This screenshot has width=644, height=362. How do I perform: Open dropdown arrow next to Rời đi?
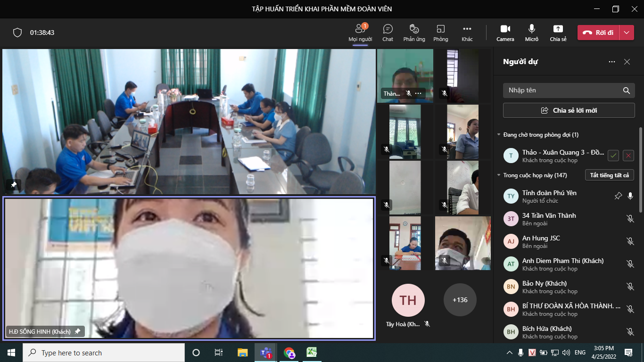coord(626,33)
